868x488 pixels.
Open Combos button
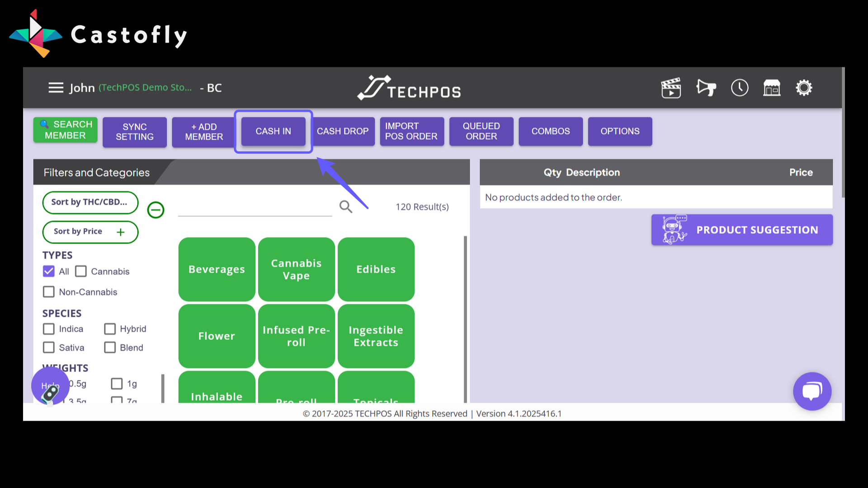tap(551, 131)
